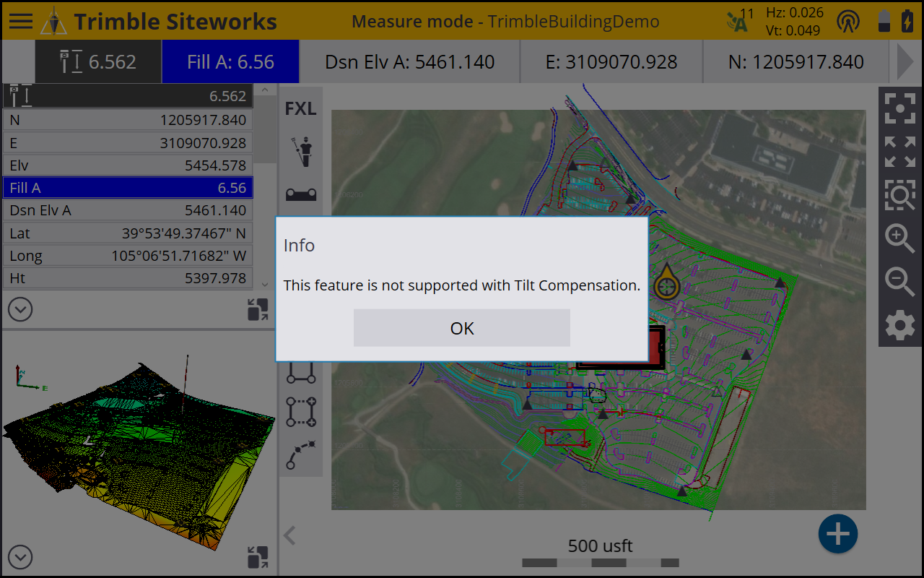924x578 pixels.
Task: Select the N: 1205917.840 info bar tab
Action: (x=796, y=61)
